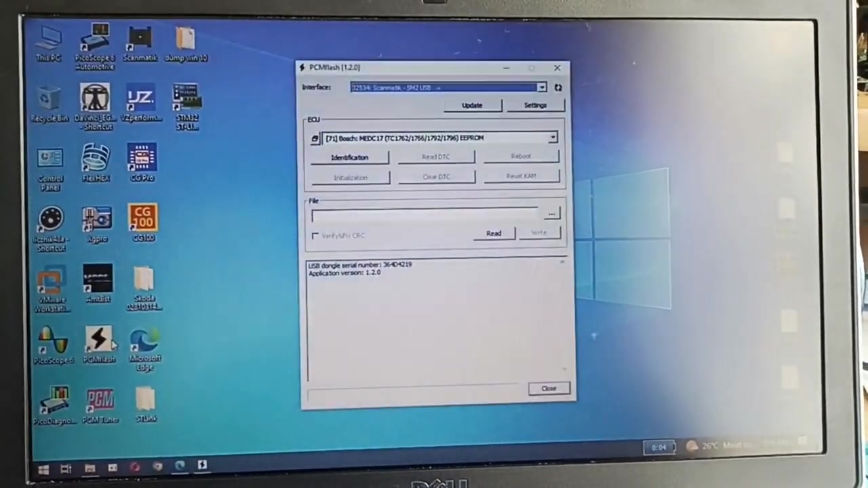Open This PC desktop icon

coord(49,45)
